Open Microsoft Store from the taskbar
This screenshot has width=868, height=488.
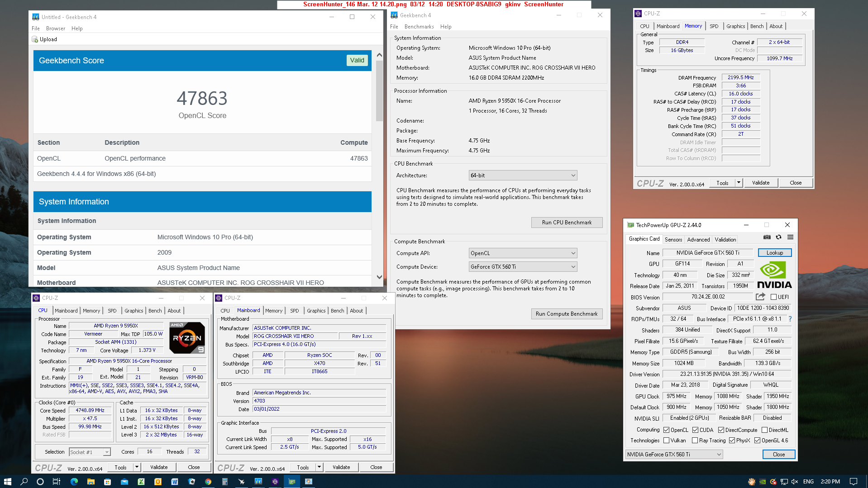click(107, 482)
